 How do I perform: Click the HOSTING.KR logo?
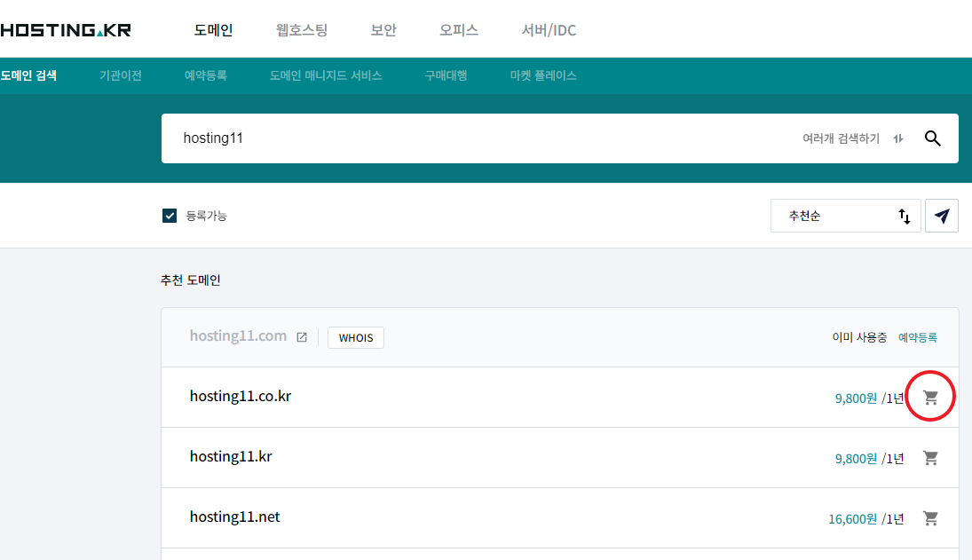[x=66, y=30]
